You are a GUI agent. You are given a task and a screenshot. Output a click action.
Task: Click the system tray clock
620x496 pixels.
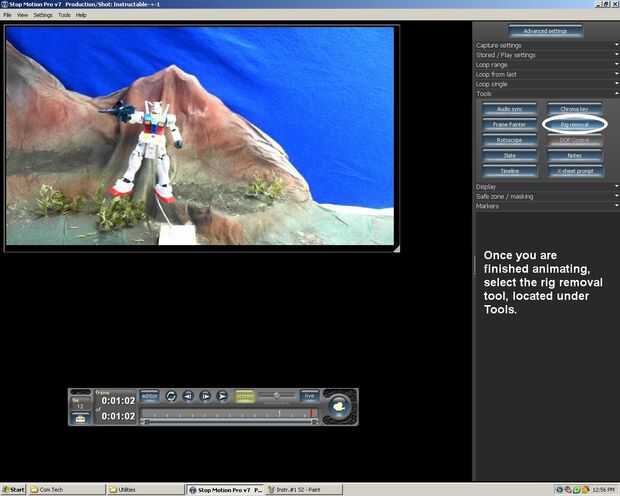603,490
